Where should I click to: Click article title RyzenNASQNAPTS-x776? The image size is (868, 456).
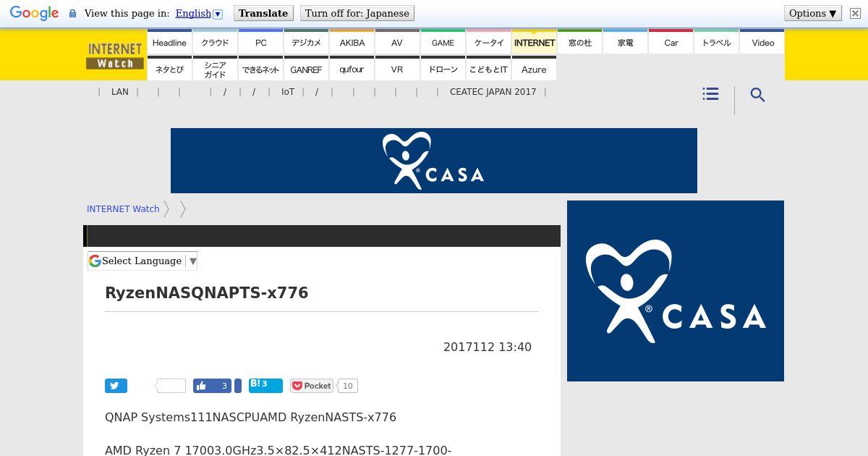207,293
